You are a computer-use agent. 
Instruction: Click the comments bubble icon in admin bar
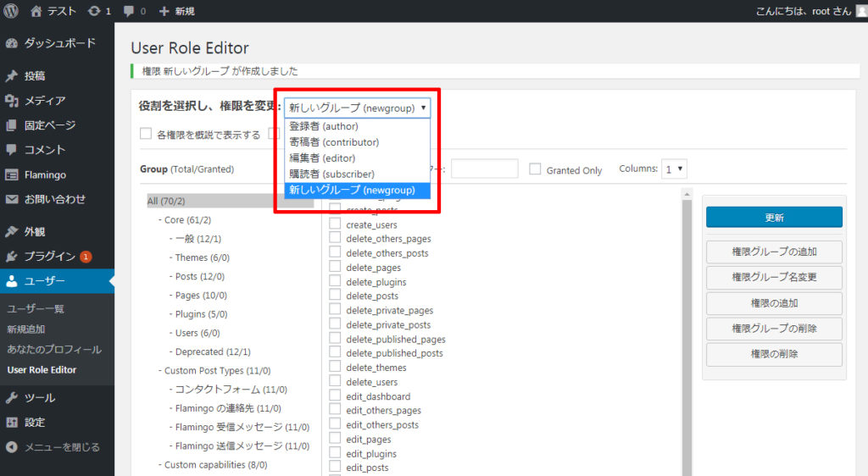pyautogui.click(x=129, y=11)
